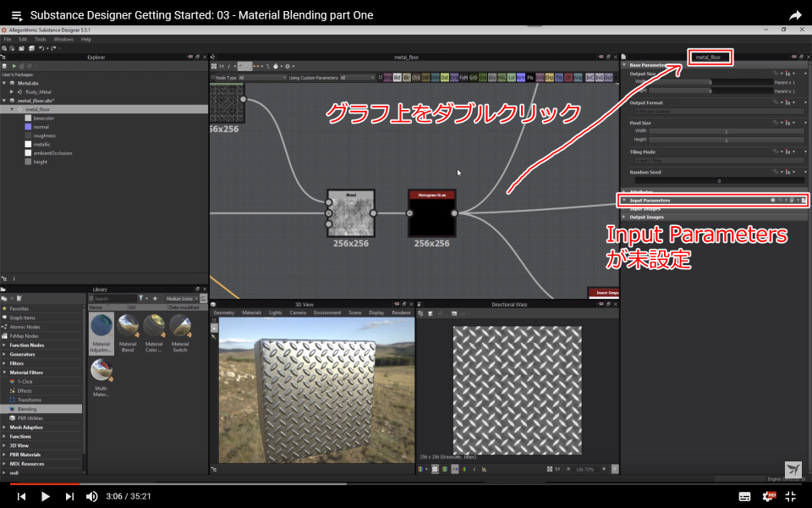Select the roughness output
812x508 pixels.
tap(44, 135)
